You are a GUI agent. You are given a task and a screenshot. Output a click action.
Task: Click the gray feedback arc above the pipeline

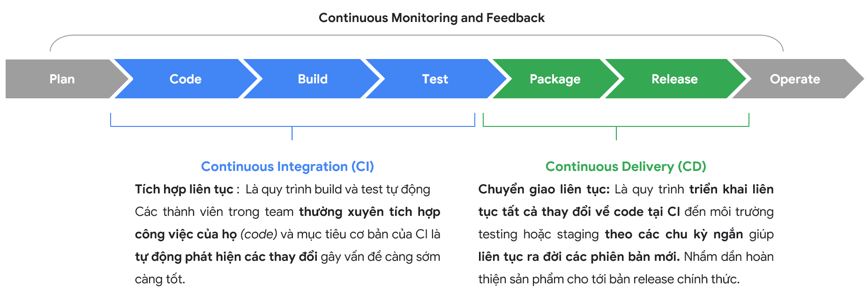416,36
